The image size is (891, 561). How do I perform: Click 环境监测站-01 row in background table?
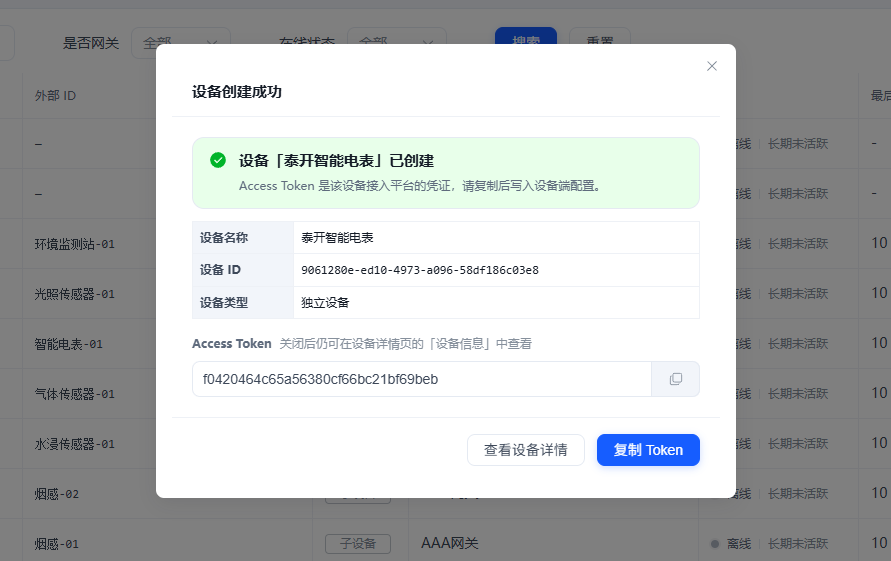[74, 244]
